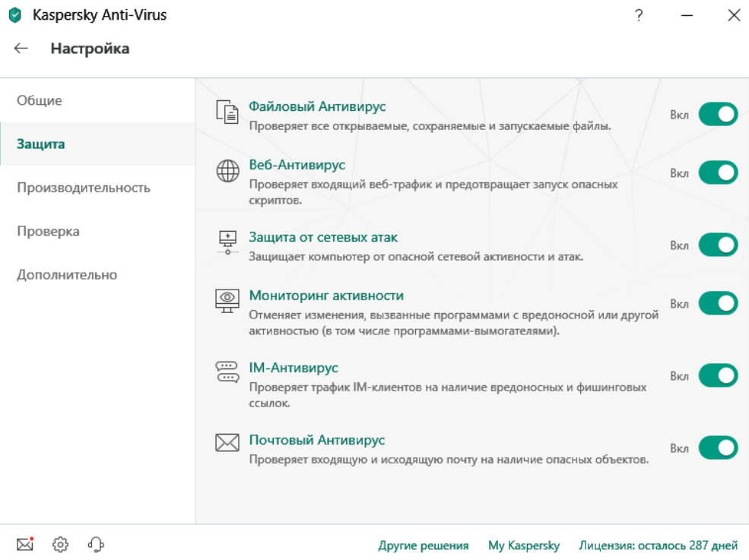Screen dimensions: 749x560
Task: Click the Почтовый Антивирус envelope icon
Action: click(227, 442)
